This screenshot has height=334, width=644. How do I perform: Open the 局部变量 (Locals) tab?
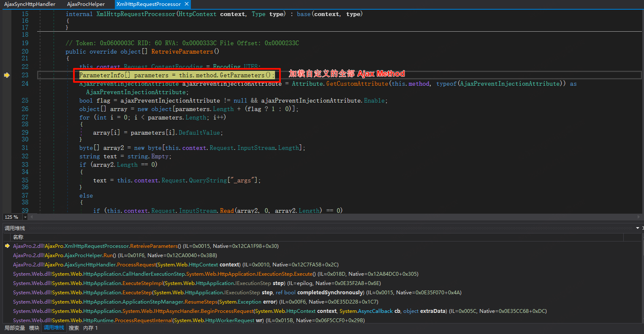[x=15, y=328]
